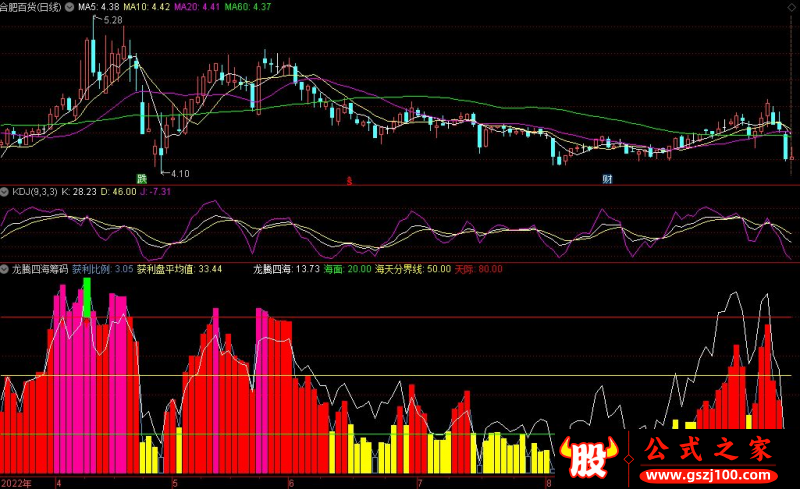Collapse the KDJ(9,3,3) indicator panel arrow
800x489 pixels.
pyautogui.click(x=5, y=191)
